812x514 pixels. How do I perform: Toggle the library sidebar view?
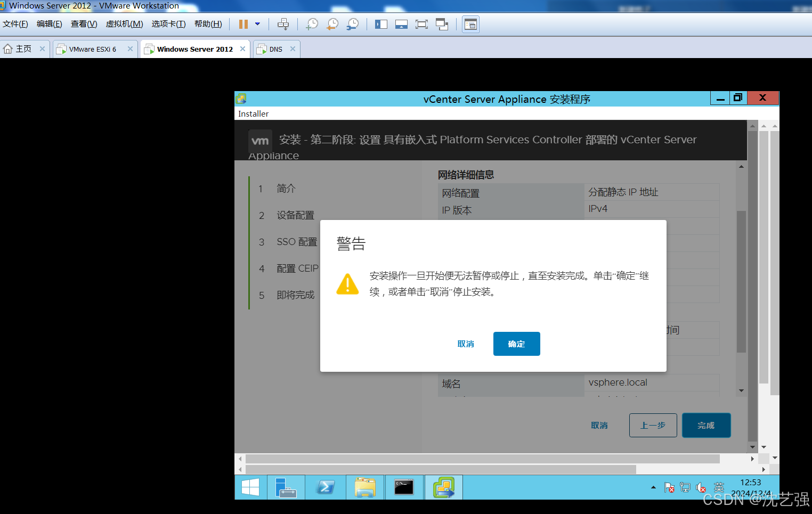click(x=381, y=24)
